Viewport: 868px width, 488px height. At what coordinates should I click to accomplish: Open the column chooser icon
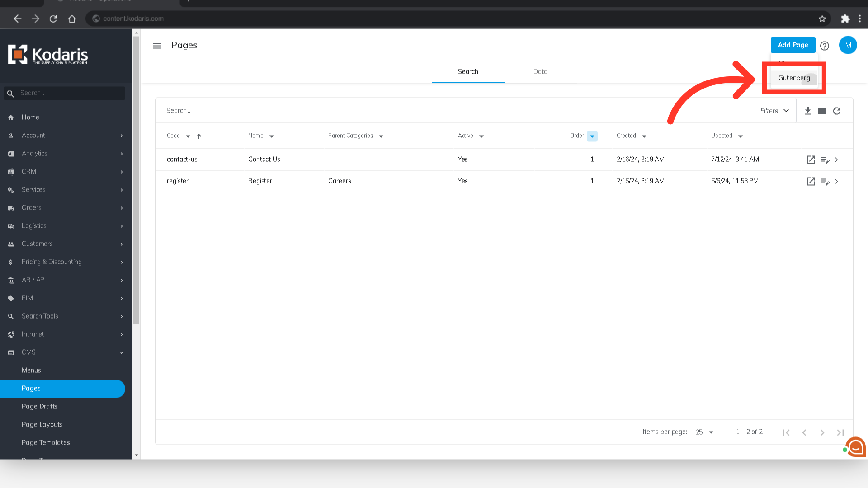(x=822, y=111)
